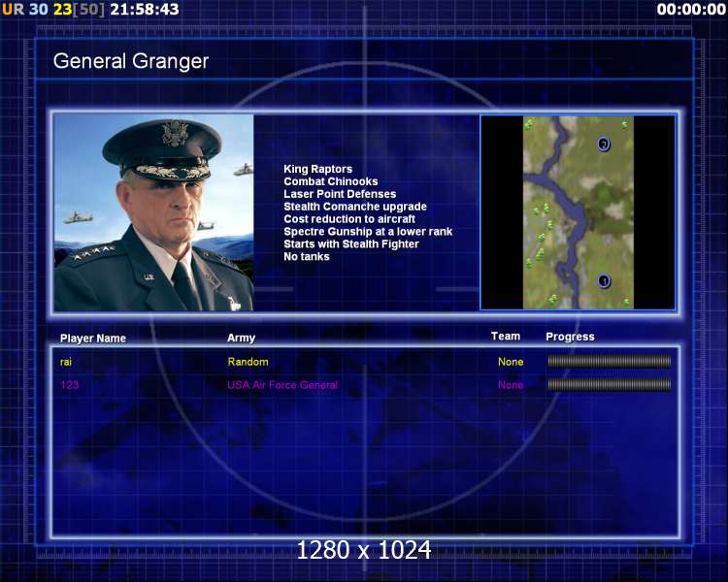Click the UR label in top overlay
The height and width of the screenshot is (582, 728).
point(13,10)
